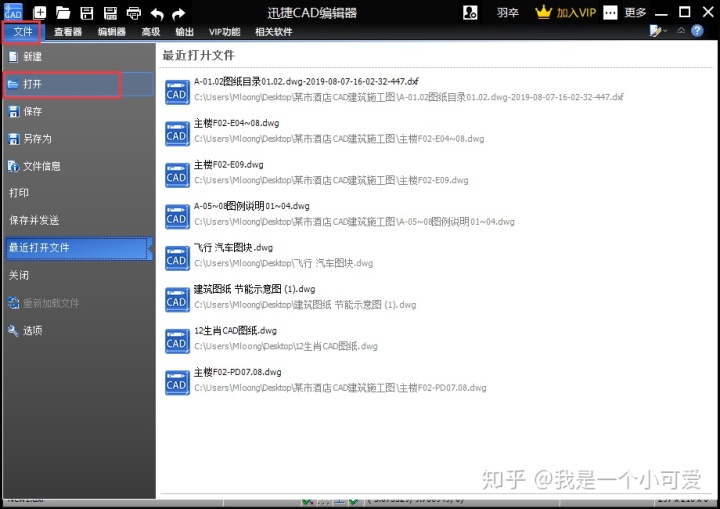Viewport: 720px width, 509px height.
Task: Select 保存并发送 in the file menu
Action: click(78, 221)
